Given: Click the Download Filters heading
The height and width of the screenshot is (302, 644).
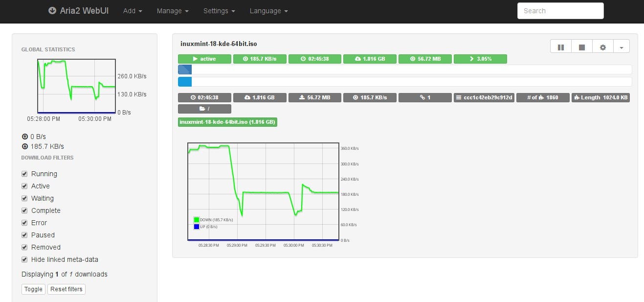Looking at the screenshot, I should pos(47,158).
